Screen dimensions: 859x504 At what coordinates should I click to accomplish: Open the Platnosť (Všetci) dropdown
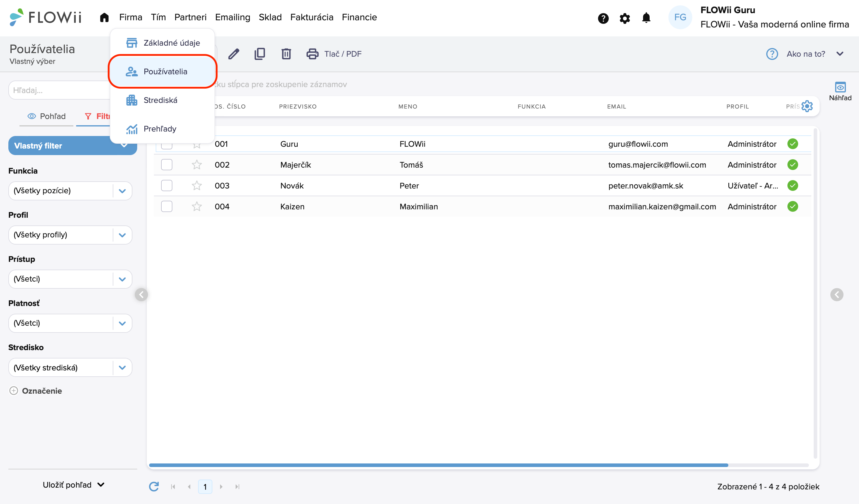tap(70, 323)
